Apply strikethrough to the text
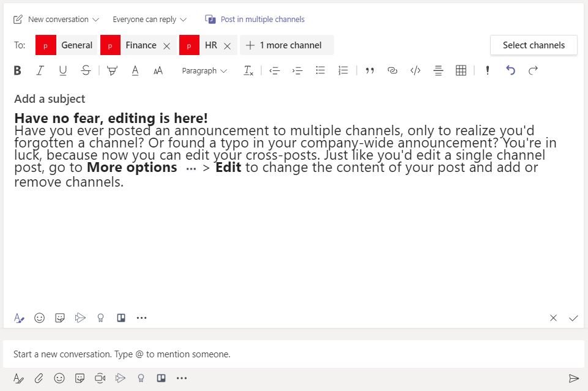The image size is (588, 391). 86,70
